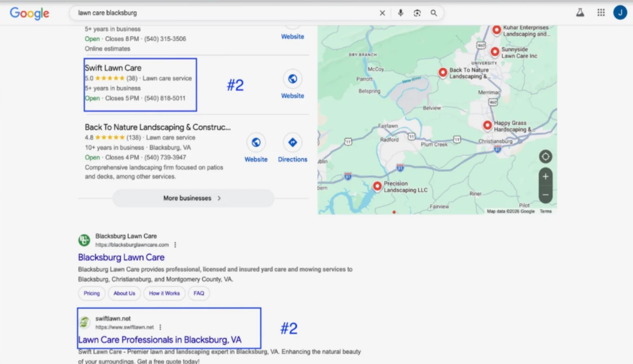Click phone number (540) 818-5011
Screen dimensions: 633x364
point(165,98)
